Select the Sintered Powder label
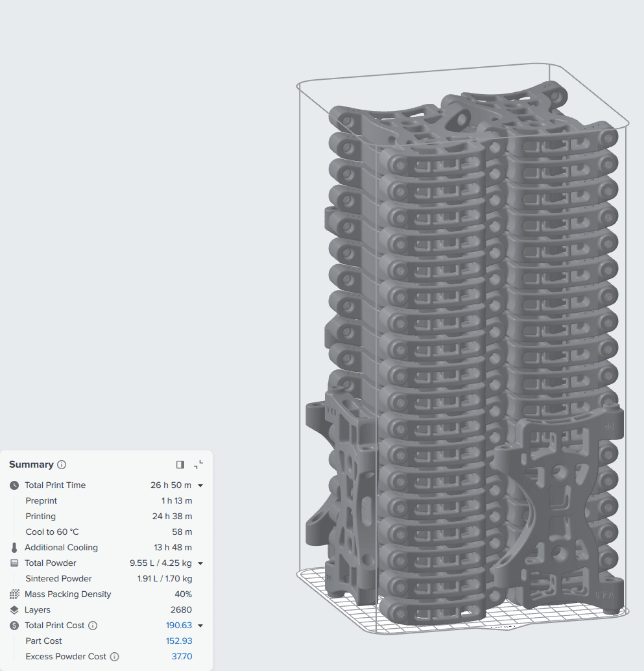Screen dimensions: 644x671 (x=58, y=579)
